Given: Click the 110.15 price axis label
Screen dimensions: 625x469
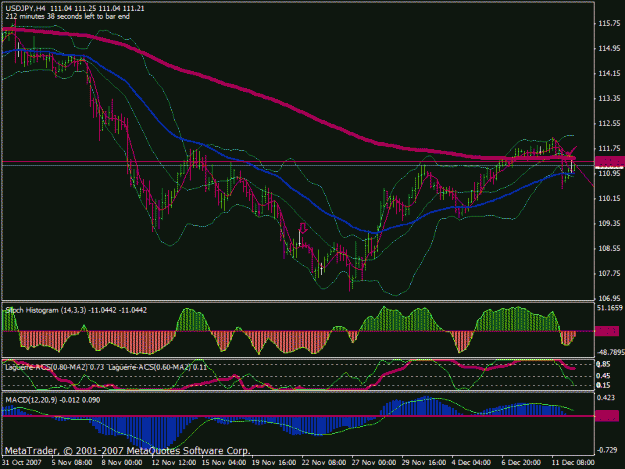Looking at the screenshot, I should (x=609, y=198).
